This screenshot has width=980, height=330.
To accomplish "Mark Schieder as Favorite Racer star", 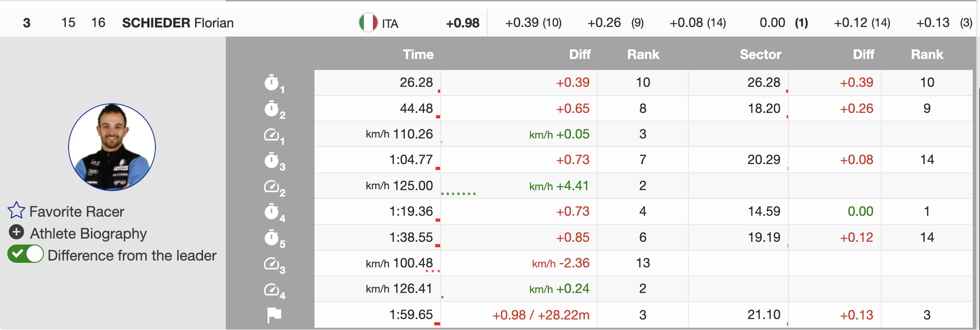I will click(16, 211).
